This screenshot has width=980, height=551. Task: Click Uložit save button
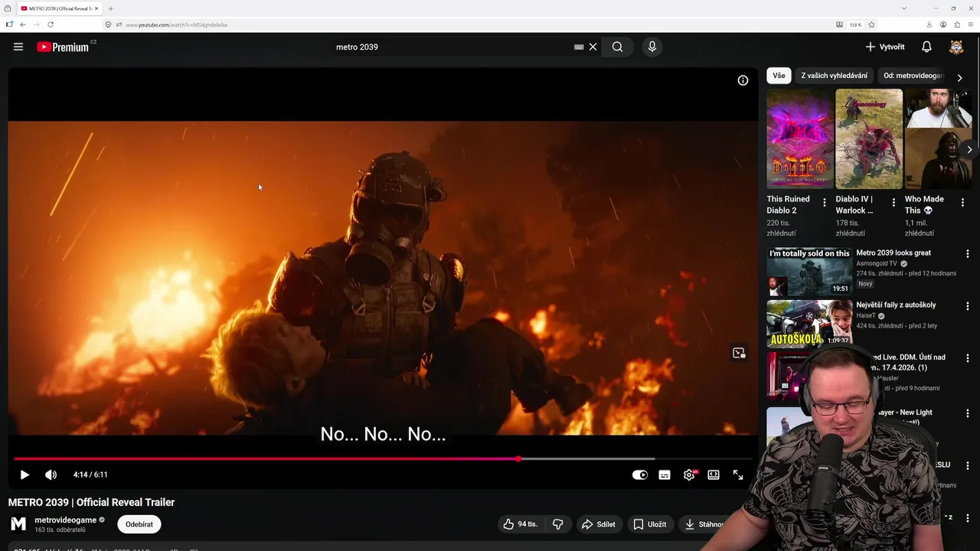coord(650,524)
